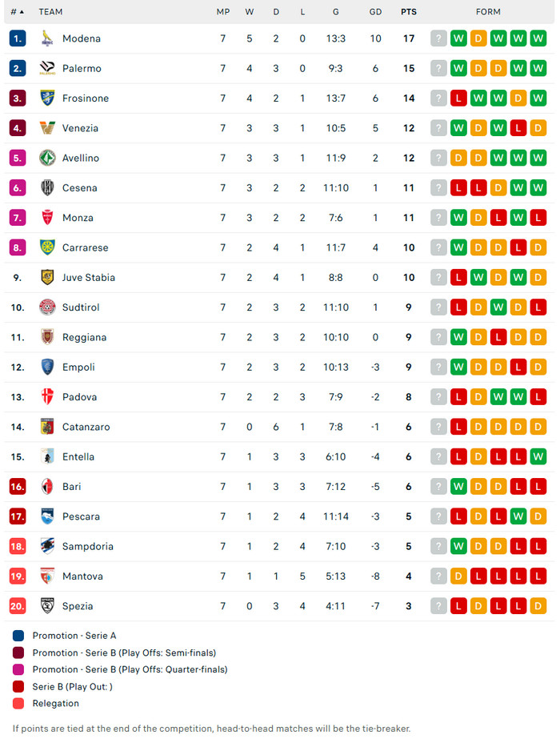Click the Frosinone club badge
This screenshot has height=739, width=560.
point(47,98)
